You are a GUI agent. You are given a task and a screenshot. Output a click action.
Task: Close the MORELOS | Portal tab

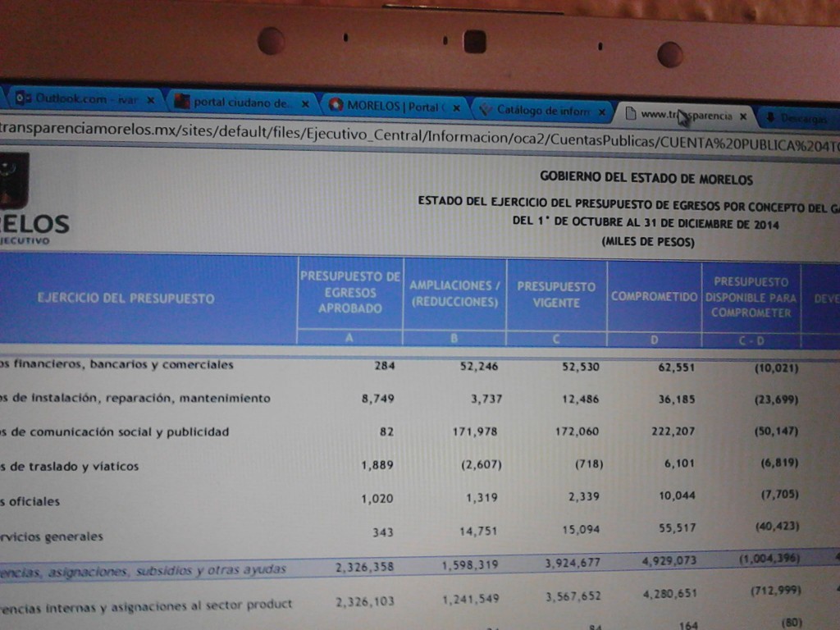coord(456,107)
